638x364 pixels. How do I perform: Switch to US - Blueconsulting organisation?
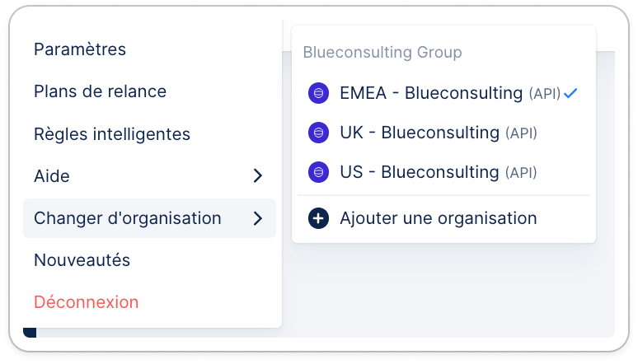(x=443, y=172)
